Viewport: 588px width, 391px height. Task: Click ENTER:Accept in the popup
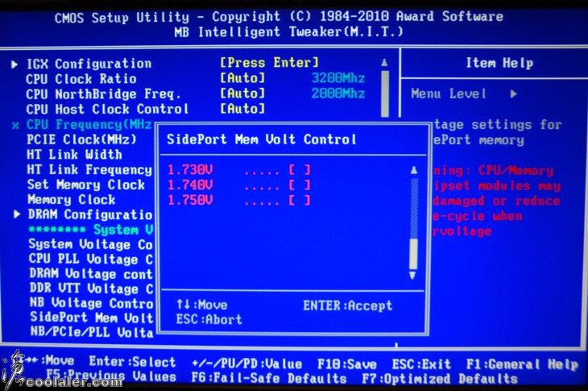pyautogui.click(x=348, y=306)
